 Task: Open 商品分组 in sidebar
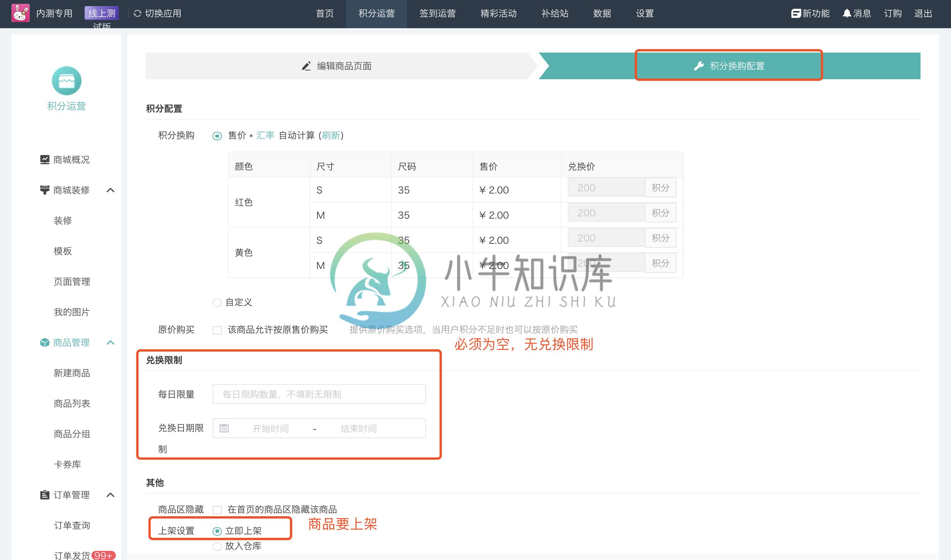click(x=72, y=434)
